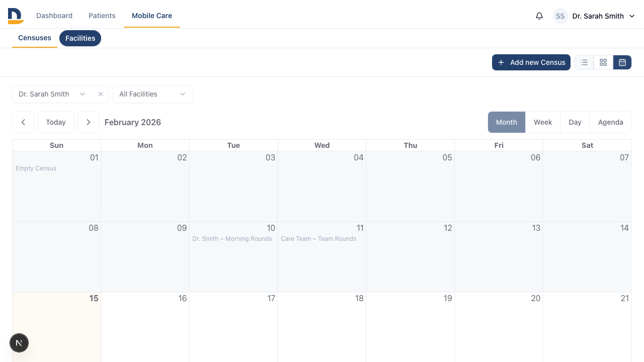Click the app logo in the header
The height and width of the screenshot is (362, 644).
pyautogui.click(x=16, y=16)
